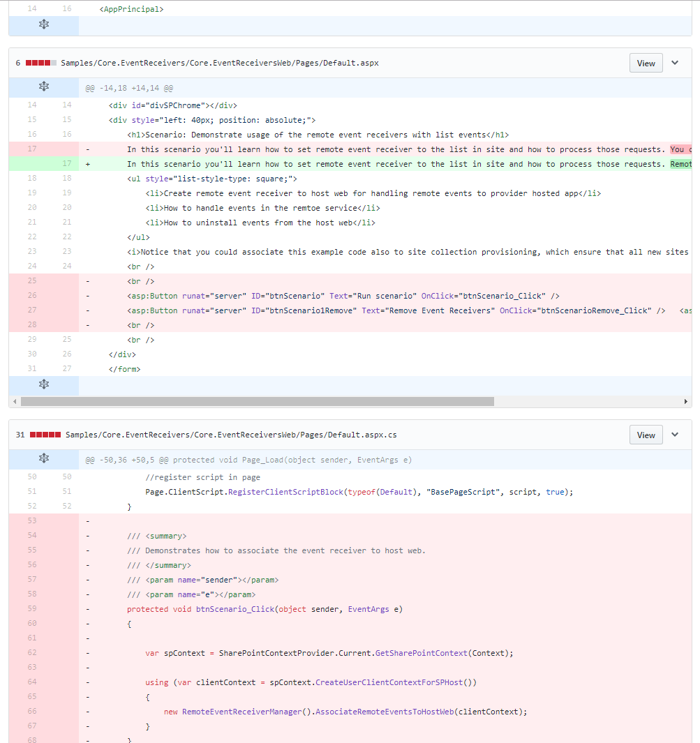Click the param name="sender" comment line
The image size is (700, 743).
coord(202,580)
